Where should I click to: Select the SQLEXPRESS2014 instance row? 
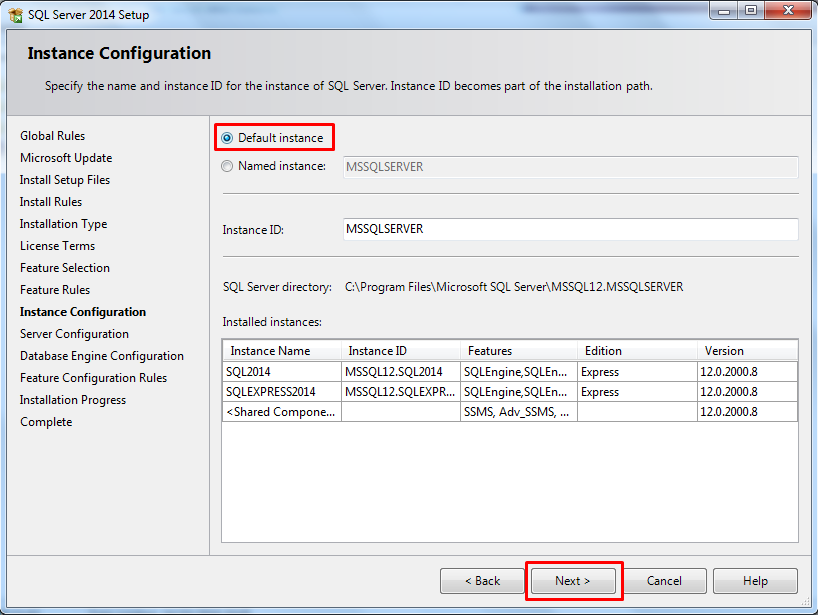(510, 392)
